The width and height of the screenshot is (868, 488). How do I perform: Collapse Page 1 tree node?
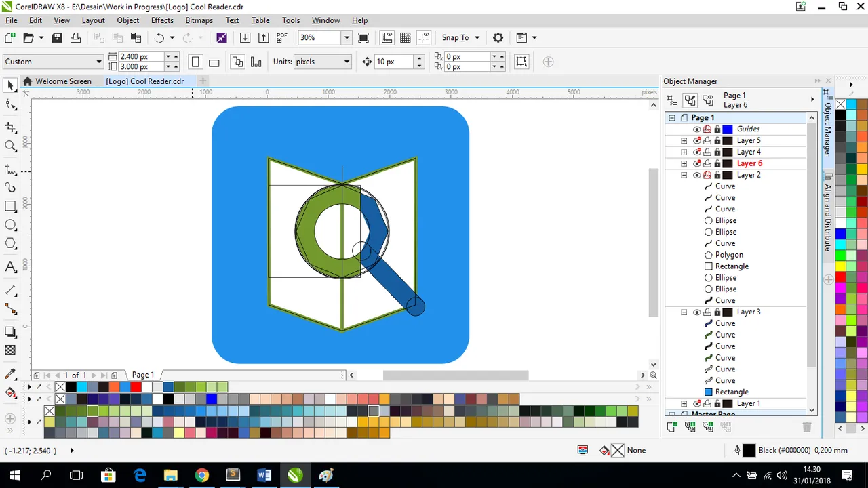[671, 117]
